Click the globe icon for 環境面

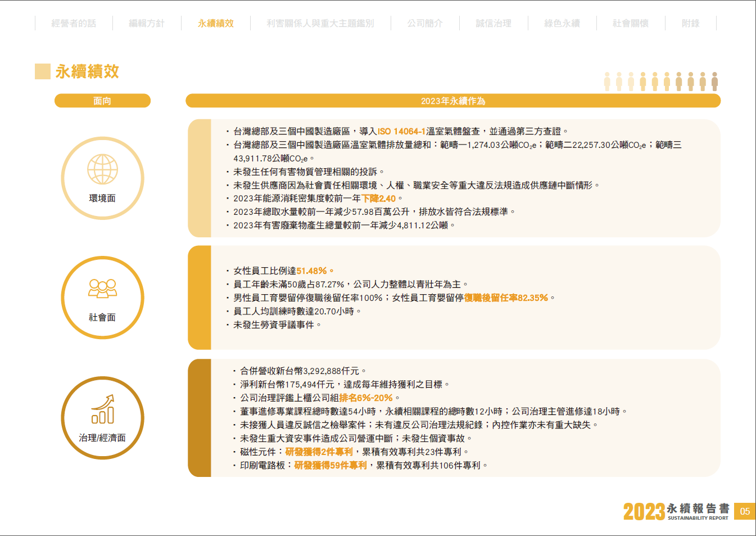102,169
